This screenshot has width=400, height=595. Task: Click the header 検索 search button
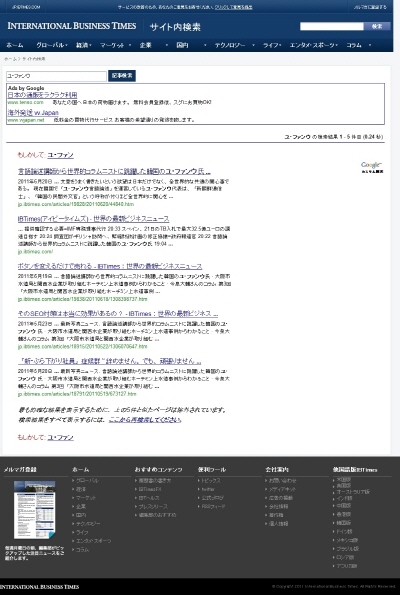pos(376,26)
